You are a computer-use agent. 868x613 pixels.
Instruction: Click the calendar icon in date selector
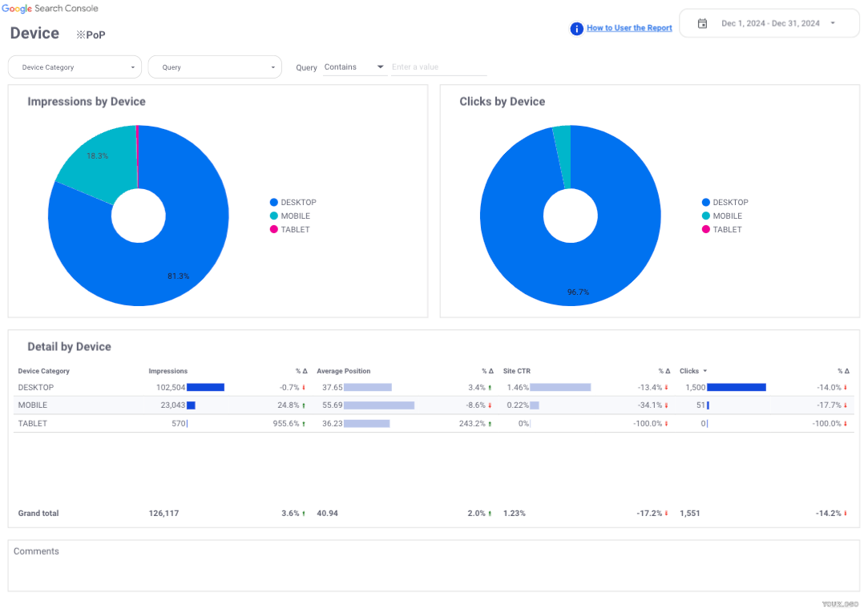(x=702, y=23)
